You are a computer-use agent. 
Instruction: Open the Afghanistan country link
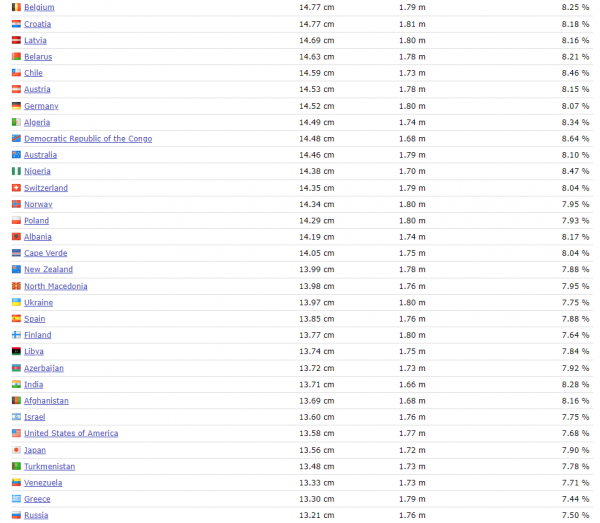[x=46, y=401]
